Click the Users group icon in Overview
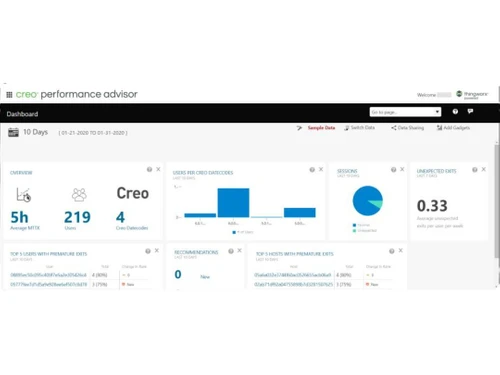The width and height of the screenshot is (500, 375). [x=79, y=195]
